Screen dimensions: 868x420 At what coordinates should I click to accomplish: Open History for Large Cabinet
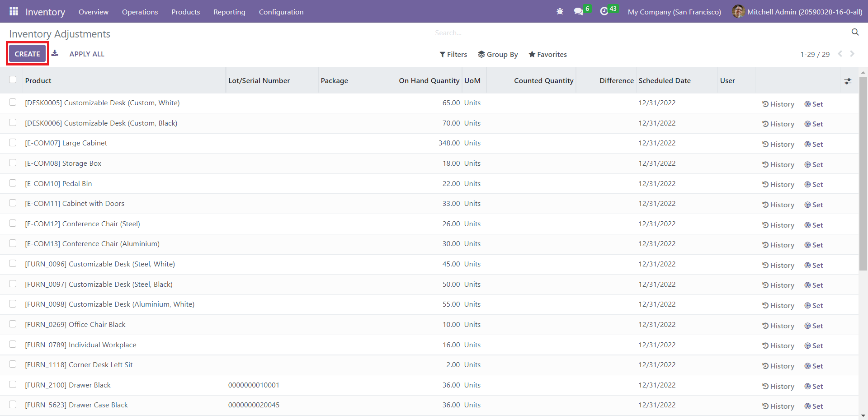click(778, 144)
